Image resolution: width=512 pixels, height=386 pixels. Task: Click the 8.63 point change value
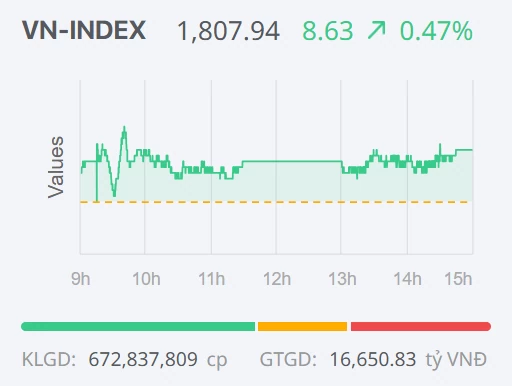click(327, 31)
